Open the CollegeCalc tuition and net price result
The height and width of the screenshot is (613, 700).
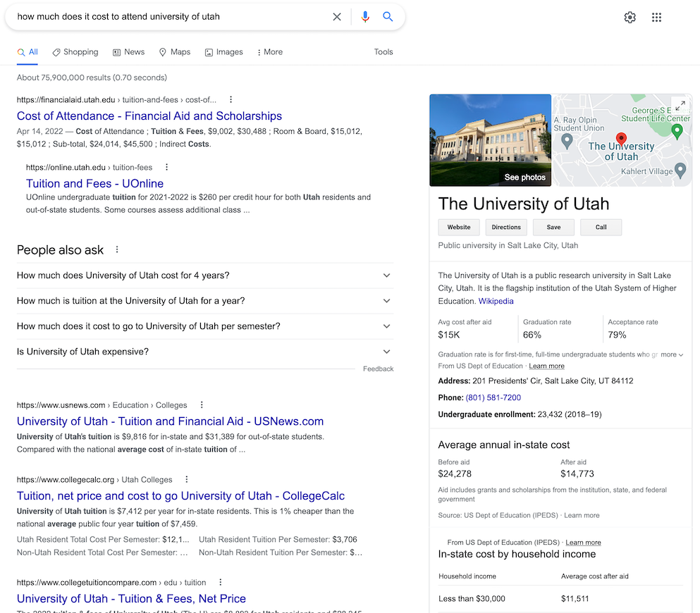coord(180,496)
